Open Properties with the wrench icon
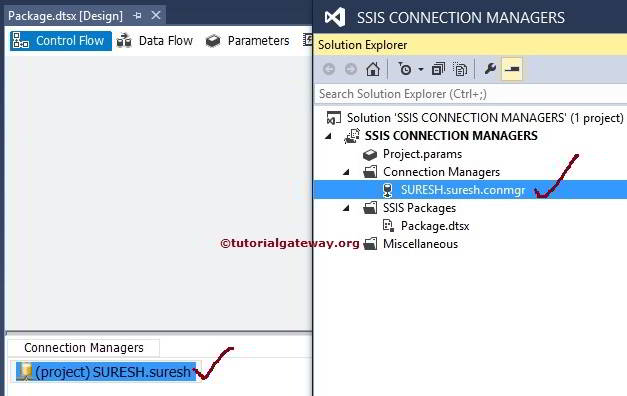This screenshot has width=627, height=396. tap(490, 69)
